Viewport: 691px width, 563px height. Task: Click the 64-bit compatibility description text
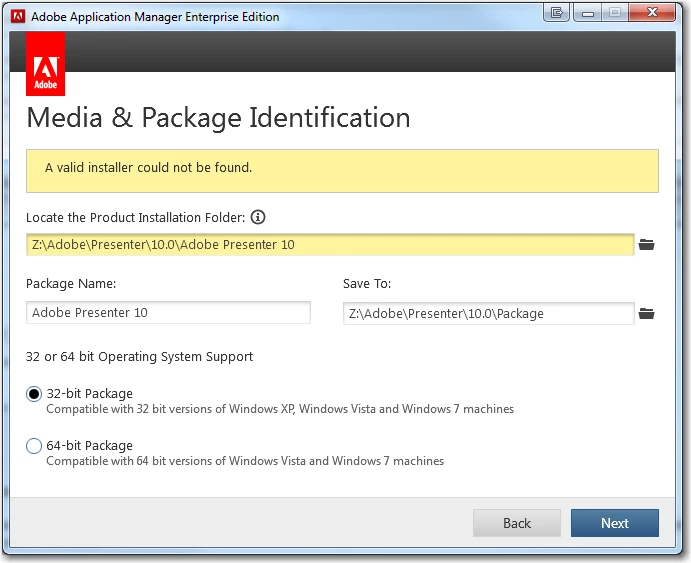tap(245, 461)
